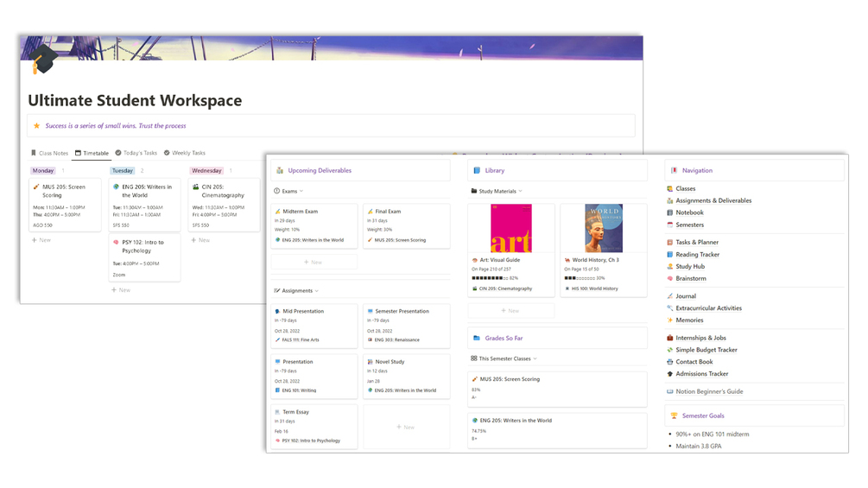Expand the Study Materials view dropdown
The image size is (868, 488).
497,191
